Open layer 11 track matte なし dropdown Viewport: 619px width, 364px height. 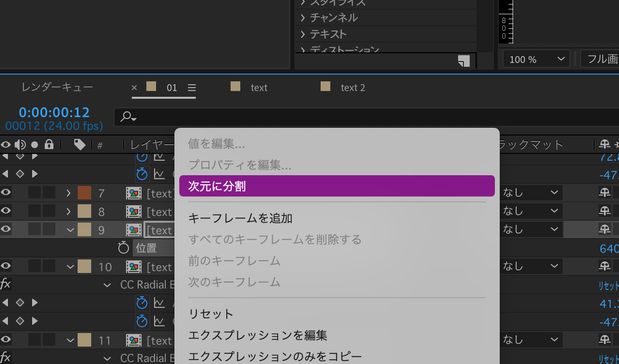tap(531, 340)
